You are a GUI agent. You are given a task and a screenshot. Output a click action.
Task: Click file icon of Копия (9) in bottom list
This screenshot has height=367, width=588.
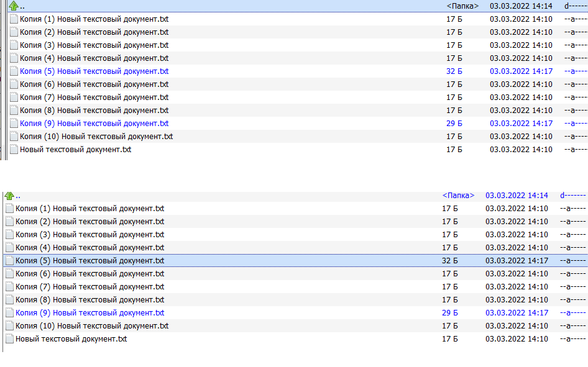[9, 313]
